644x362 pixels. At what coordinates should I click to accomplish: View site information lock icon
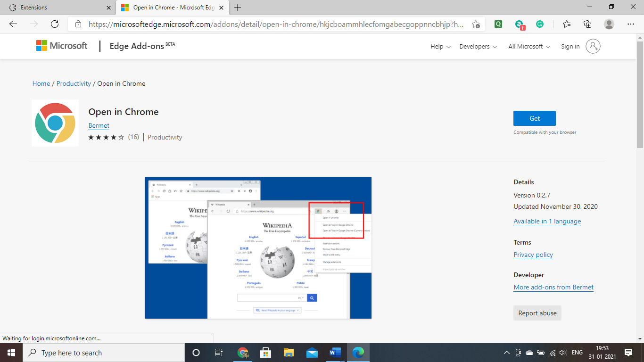(x=78, y=24)
